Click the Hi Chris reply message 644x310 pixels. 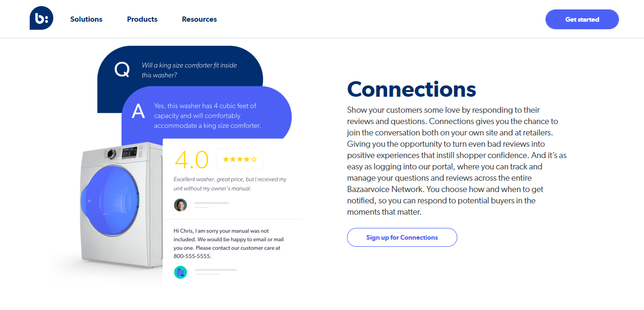229,243
